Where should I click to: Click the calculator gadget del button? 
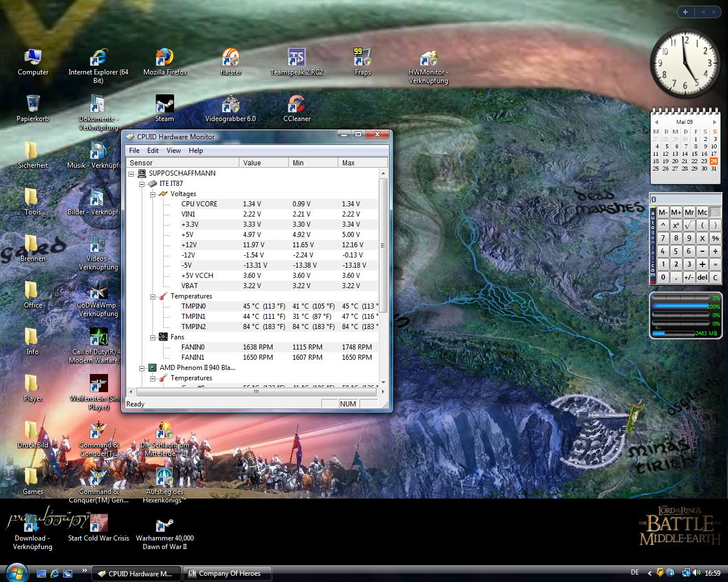point(702,277)
